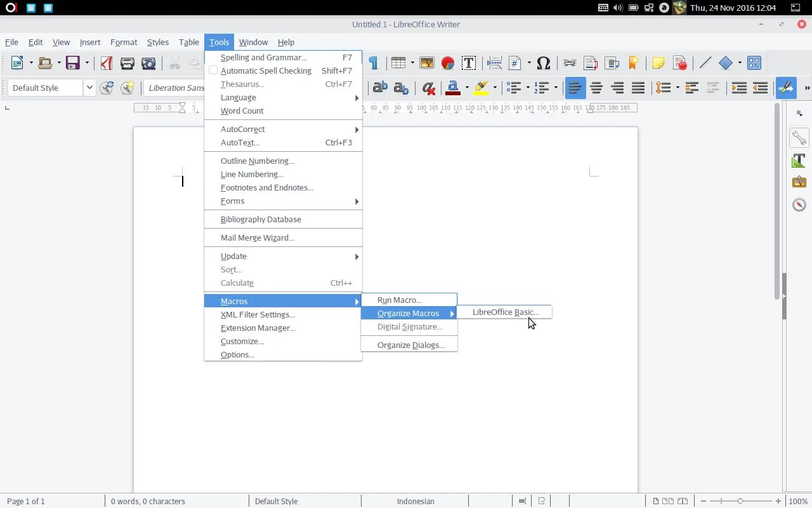
Task: Toggle justified text alignment
Action: (638, 88)
